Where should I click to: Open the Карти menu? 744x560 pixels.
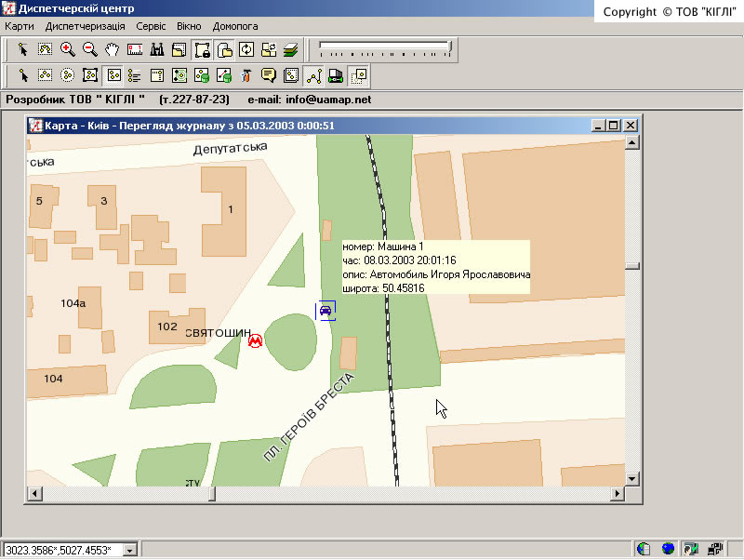20,26
